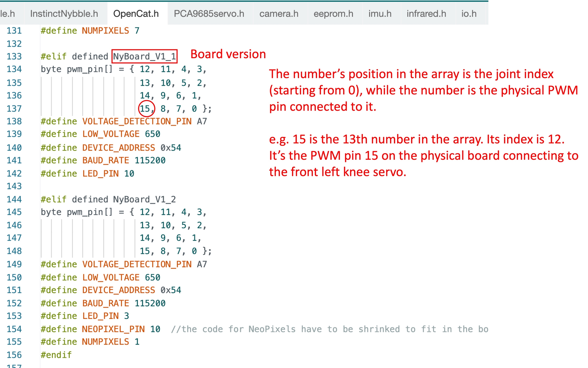
Task: Open the infrared.h tab
Action: click(426, 14)
